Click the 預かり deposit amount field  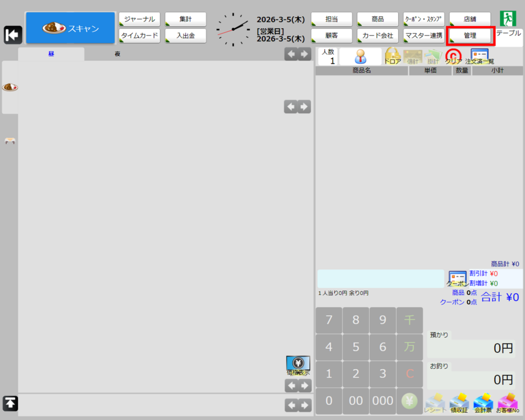point(472,348)
